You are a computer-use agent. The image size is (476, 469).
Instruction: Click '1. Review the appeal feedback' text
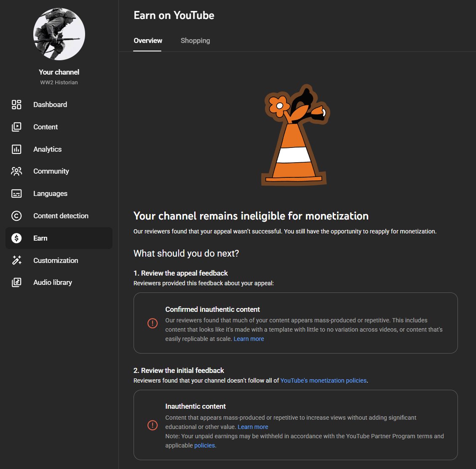tap(181, 273)
